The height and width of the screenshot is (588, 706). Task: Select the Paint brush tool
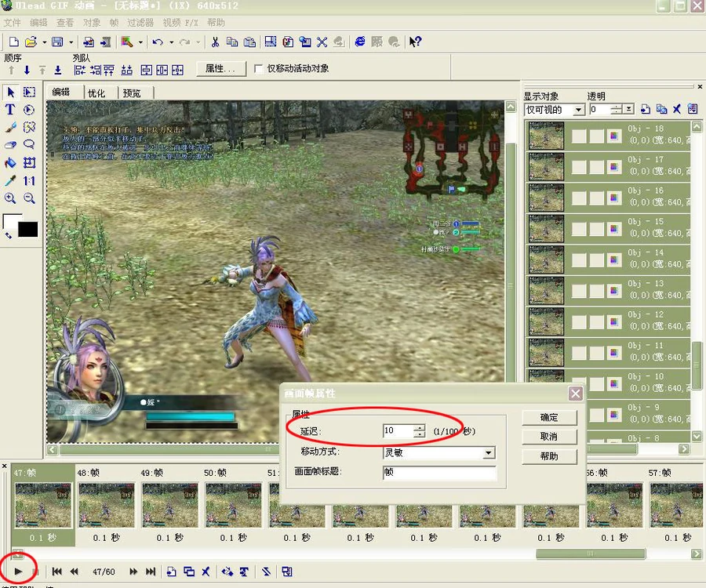(10, 127)
